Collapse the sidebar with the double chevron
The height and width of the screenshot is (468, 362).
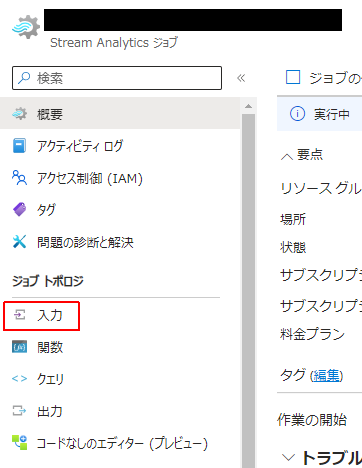[x=241, y=78]
